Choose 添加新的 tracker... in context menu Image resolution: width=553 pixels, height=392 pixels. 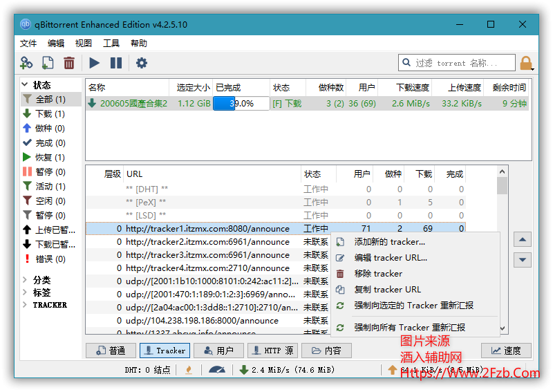(x=389, y=241)
